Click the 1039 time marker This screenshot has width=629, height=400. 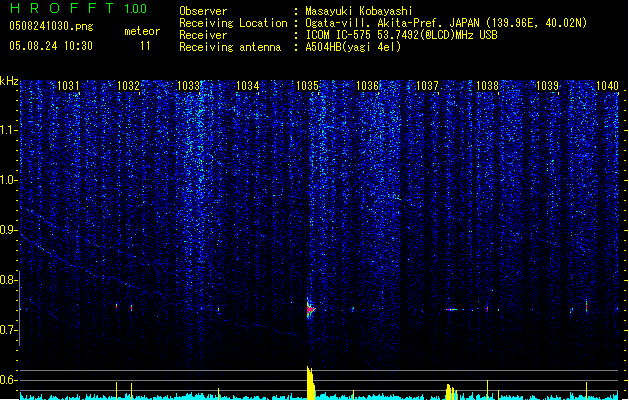[548, 86]
